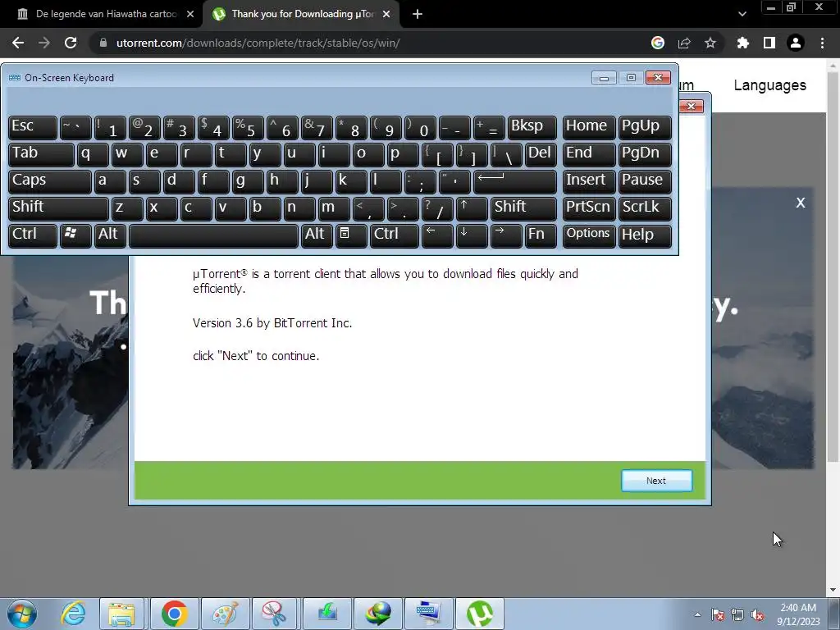Open the Chrome three-dot menu
The width and height of the screenshot is (840, 630).
coord(822,43)
